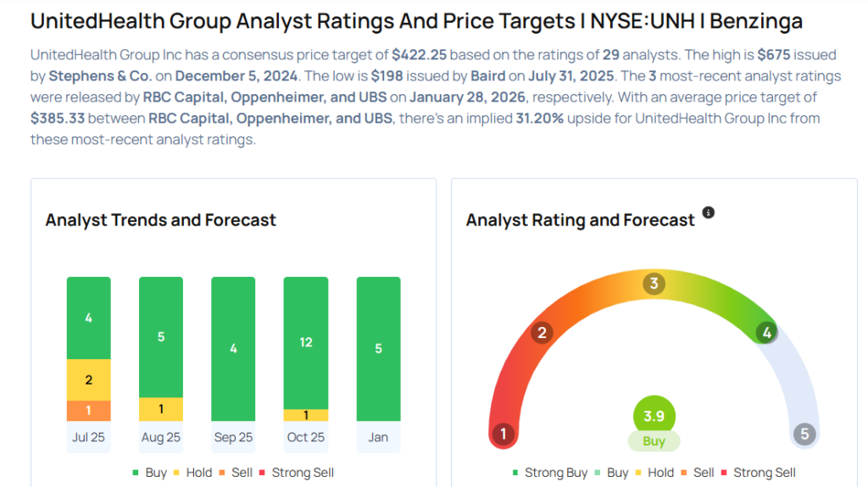The width and height of the screenshot is (868, 487).
Task: Click gauge marker number 3
Action: tap(654, 284)
